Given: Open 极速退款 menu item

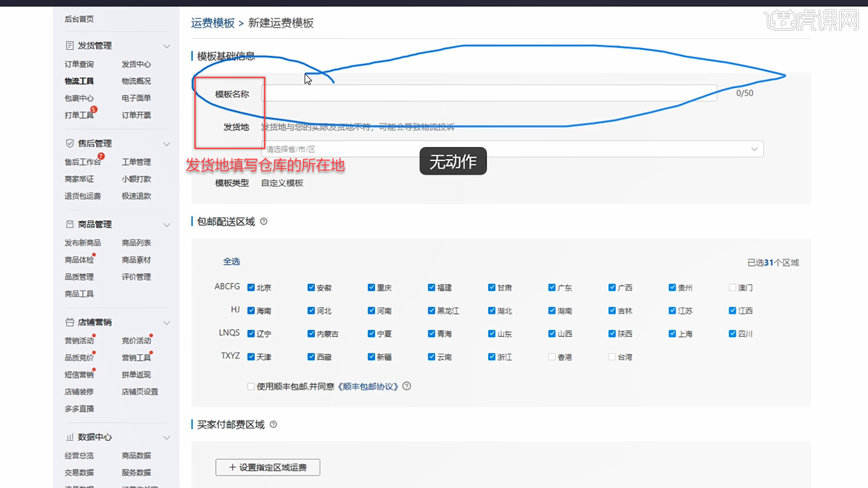Looking at the screenshot, I should 136,196.
